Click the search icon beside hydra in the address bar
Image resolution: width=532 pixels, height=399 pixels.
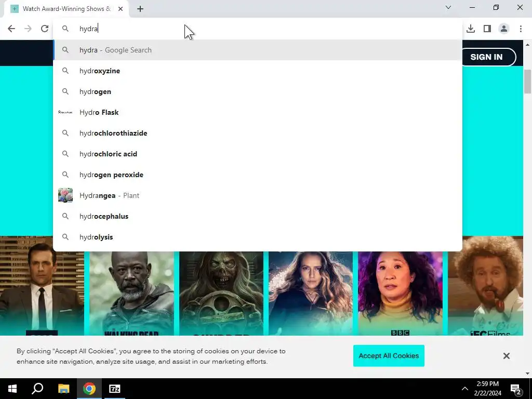click(65, 29)
